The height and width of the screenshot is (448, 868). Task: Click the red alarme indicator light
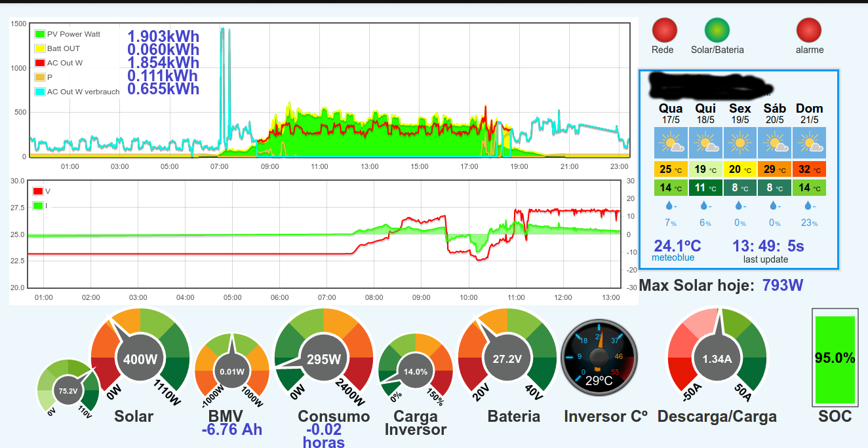[809, 30]
